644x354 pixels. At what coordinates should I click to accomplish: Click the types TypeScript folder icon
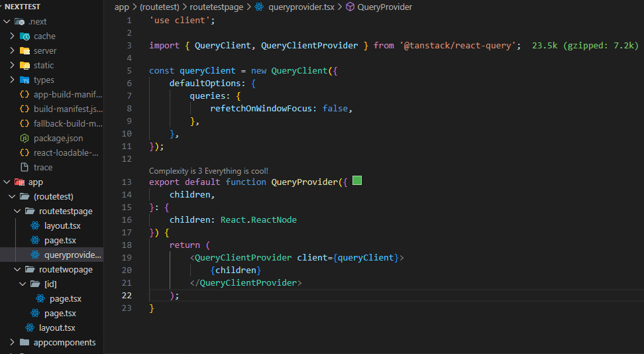point(25,80)
